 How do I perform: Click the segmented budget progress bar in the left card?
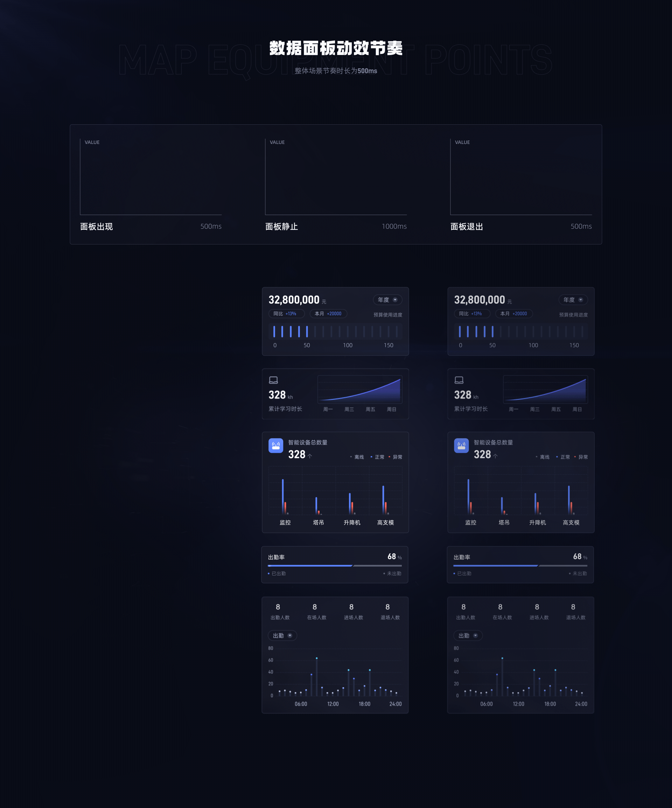[335, 331]
